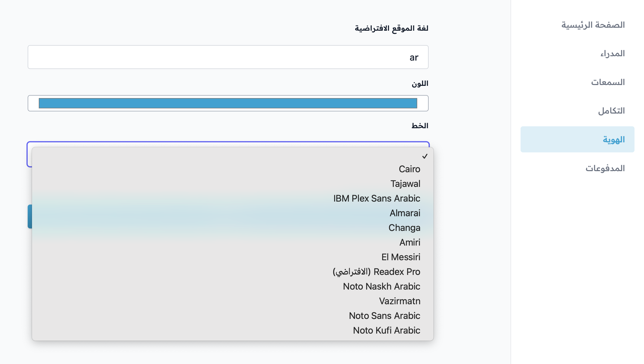The image size is (644, 364).
Task: Choose Readex Pro (الافتراضي) default font
Action: pos(233,272)
